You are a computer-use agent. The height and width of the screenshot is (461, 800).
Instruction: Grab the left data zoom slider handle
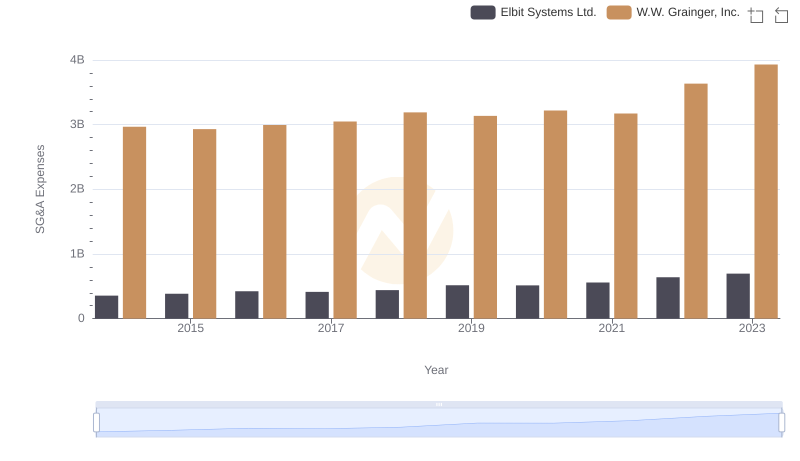tap(96, 422)
